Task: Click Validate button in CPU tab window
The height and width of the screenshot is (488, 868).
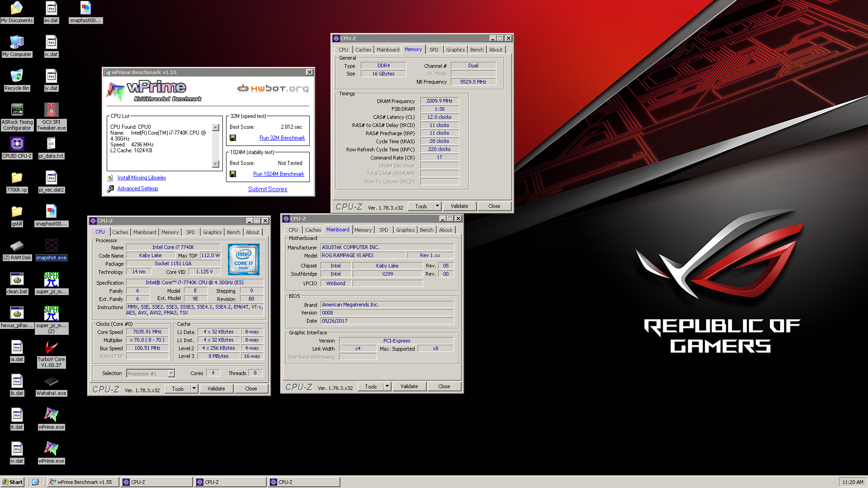Action: [216, 389]
